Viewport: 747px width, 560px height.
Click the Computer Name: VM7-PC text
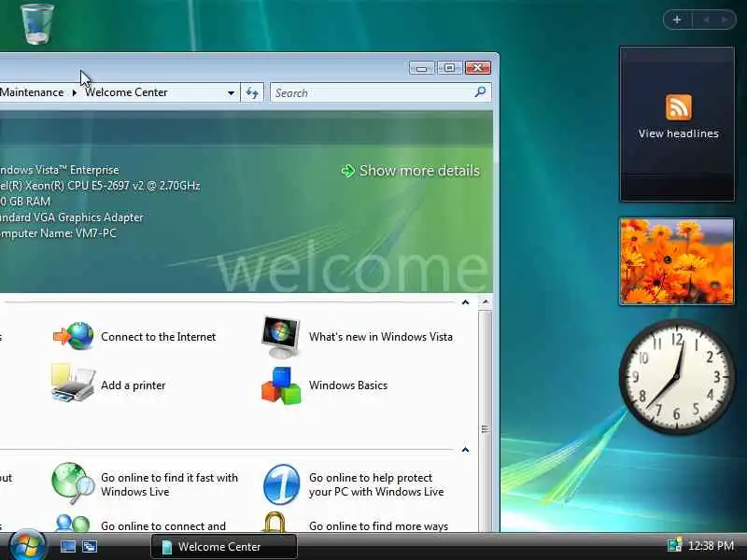[58, 233]
